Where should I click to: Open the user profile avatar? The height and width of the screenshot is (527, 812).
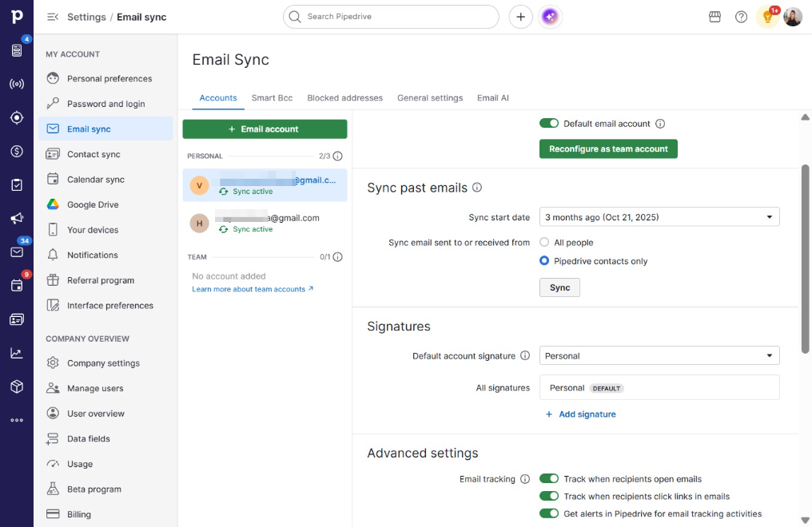(792, 17)
